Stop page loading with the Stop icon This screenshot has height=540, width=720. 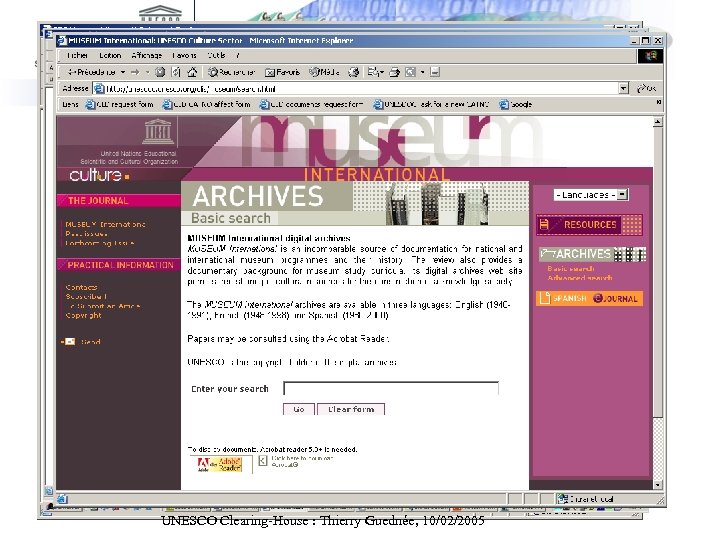coord(160,72)
